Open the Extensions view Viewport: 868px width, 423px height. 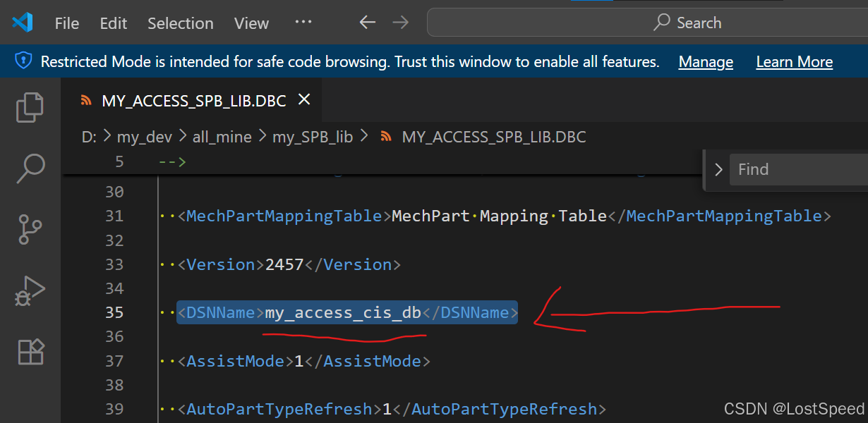point(30,351)
